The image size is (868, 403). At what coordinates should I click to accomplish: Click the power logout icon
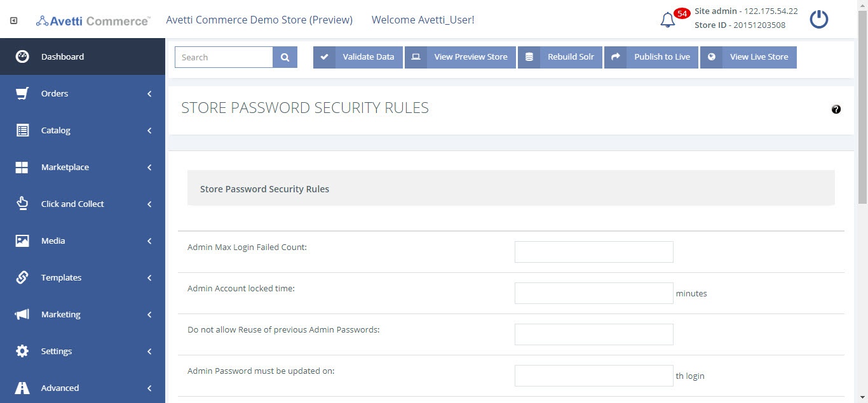819,19
